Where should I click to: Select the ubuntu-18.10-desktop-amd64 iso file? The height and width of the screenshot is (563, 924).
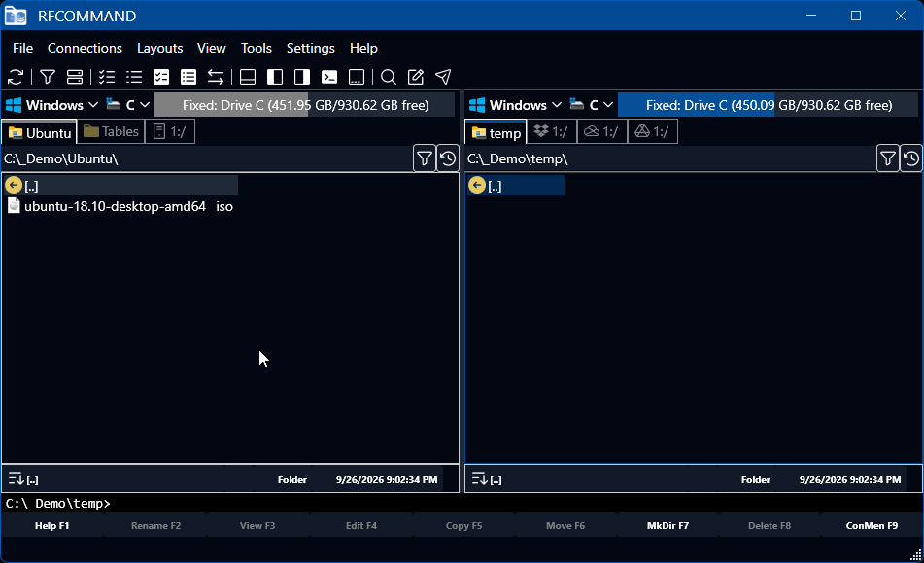[x=120, y=206]
